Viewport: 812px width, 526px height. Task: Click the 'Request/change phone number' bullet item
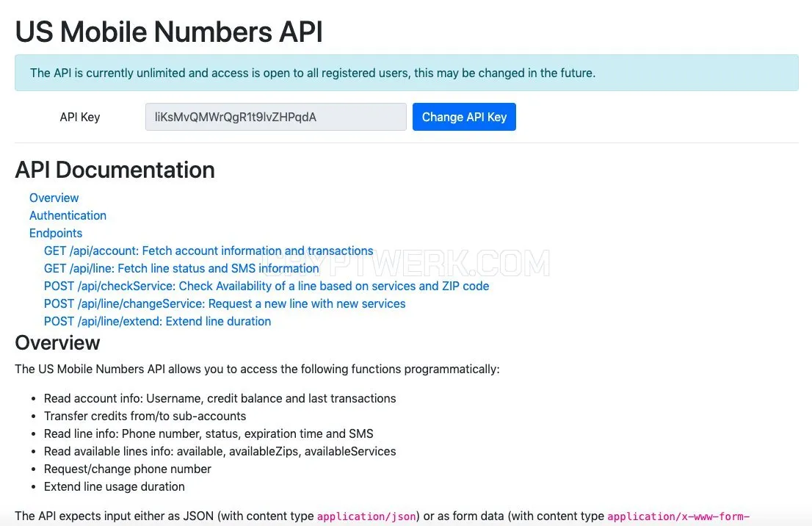(128, 469)
